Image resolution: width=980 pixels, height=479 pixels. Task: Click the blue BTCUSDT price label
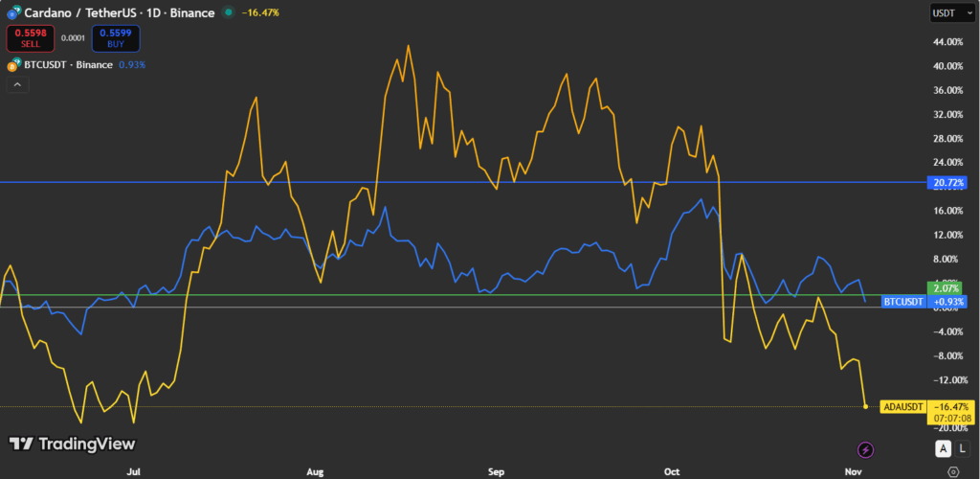point(904,302)
